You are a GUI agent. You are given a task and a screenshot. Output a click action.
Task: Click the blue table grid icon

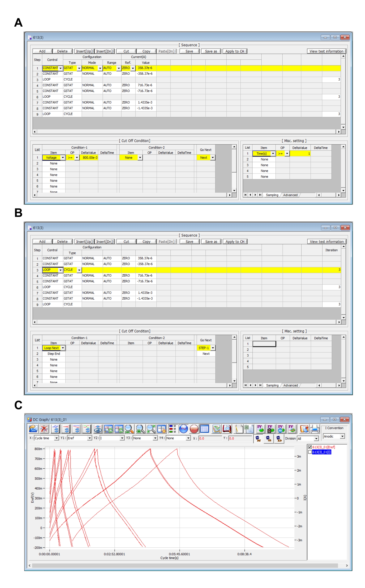204,429
